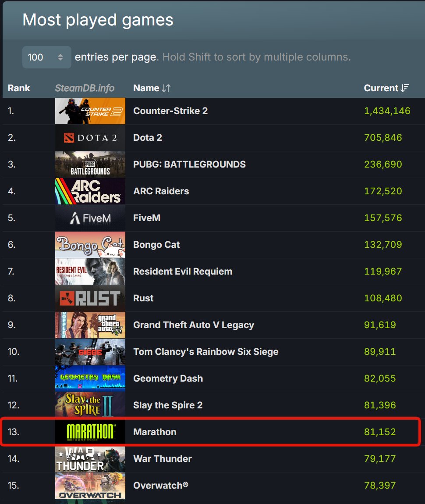The image size is (425, 504).
Task: Select the player count 705,846
Action: click(383, 138)
